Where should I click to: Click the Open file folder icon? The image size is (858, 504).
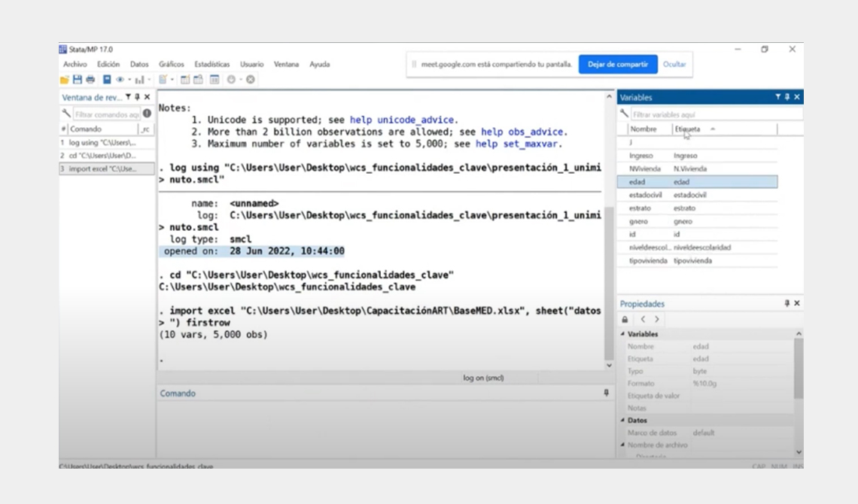pos(64,80)
